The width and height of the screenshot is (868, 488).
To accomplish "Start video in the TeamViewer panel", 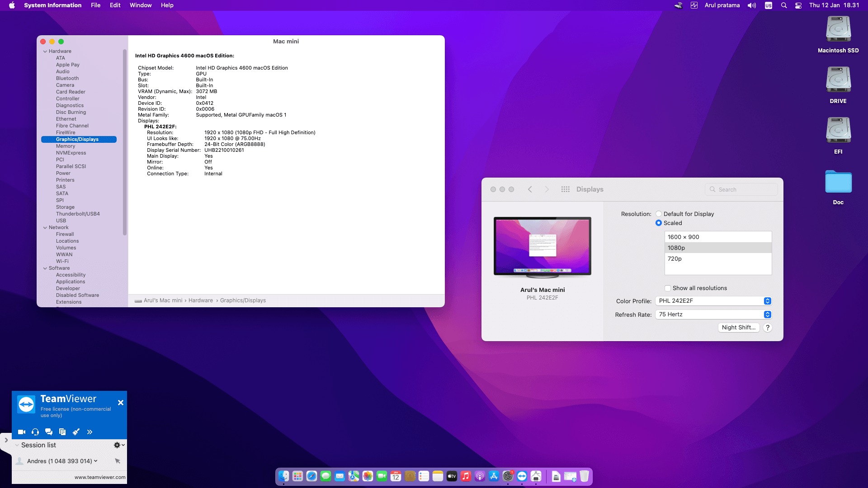I will tap(21, 432).
